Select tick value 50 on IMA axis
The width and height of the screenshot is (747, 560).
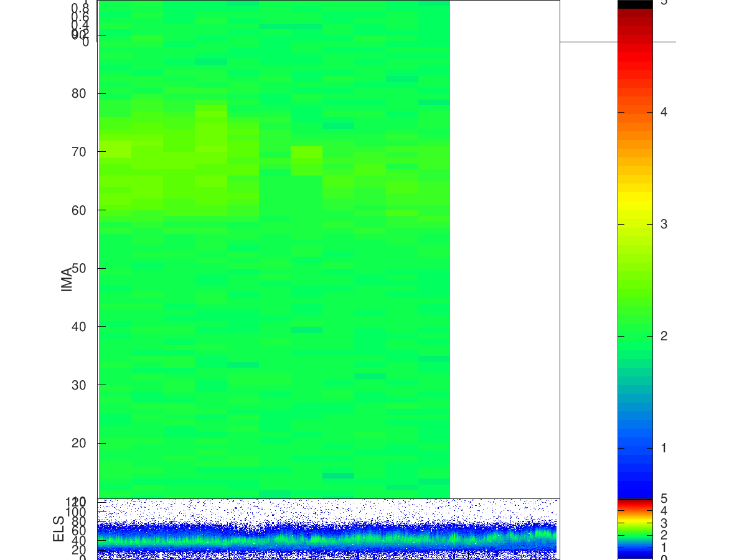[x=79, y=268]
